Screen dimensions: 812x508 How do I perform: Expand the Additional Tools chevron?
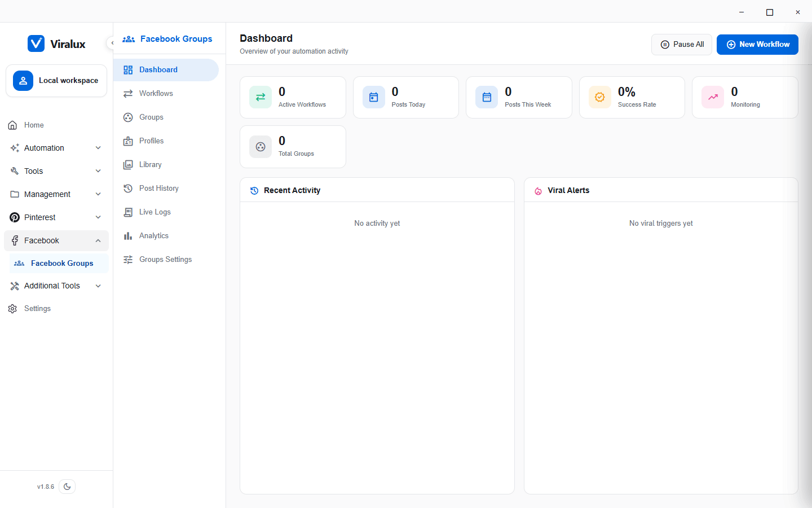(x=98, y=286)
